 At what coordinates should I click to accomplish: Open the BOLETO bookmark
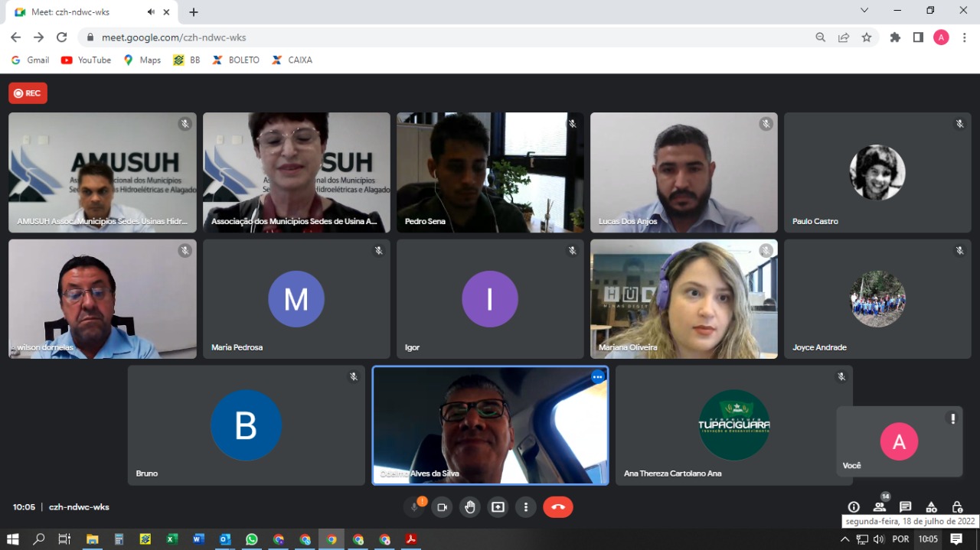pos(236,60)
